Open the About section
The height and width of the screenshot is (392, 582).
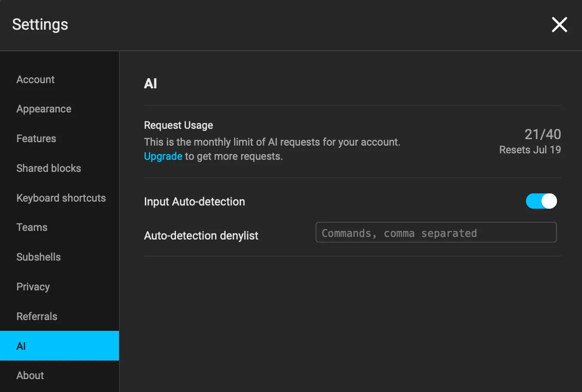pyautogui.click(x=59, y=376)
